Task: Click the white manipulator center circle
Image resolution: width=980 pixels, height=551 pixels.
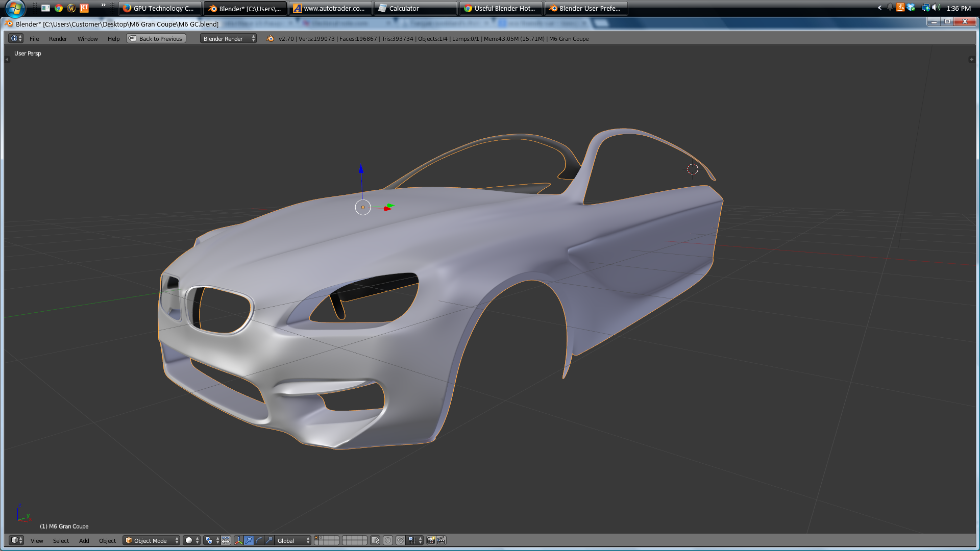Action: pyautogui.click(x=363, y=207)
